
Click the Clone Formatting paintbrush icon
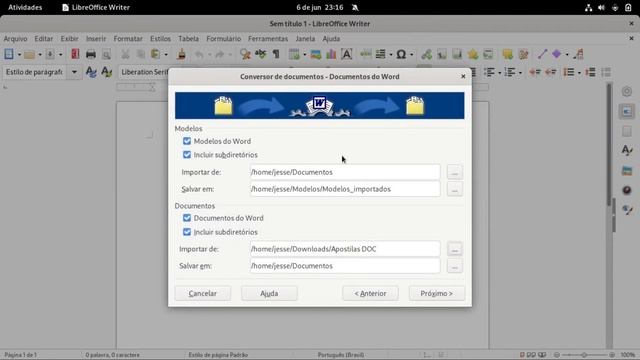coord(182,54)
